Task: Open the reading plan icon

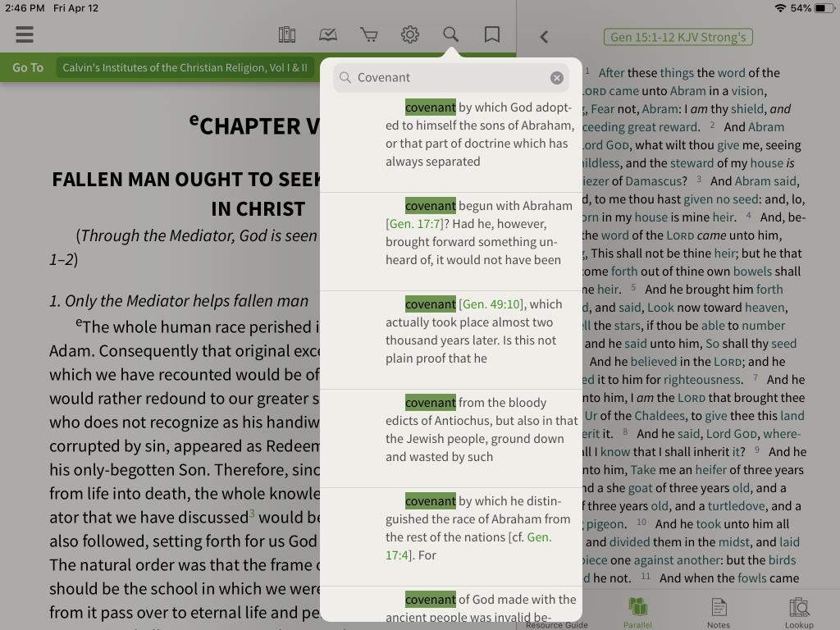Action: (x=328, y=34)
